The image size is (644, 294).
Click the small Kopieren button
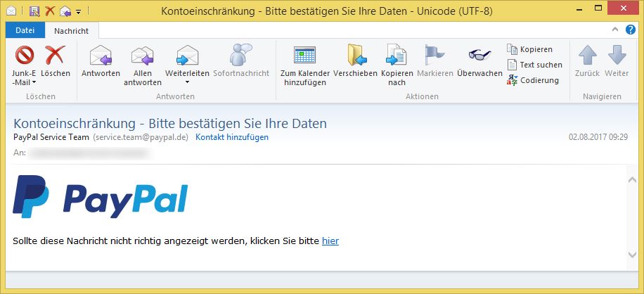(x=530, y=49)
